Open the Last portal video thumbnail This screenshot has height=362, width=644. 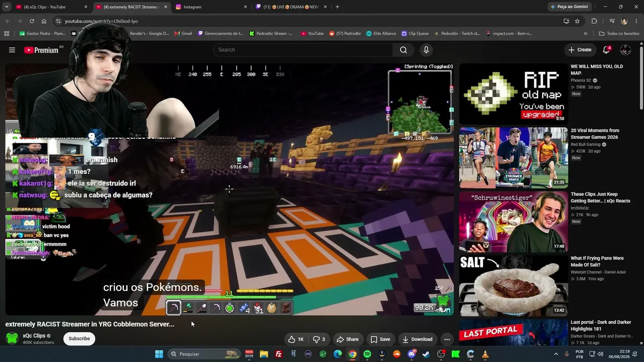click(x=513, y=332)
